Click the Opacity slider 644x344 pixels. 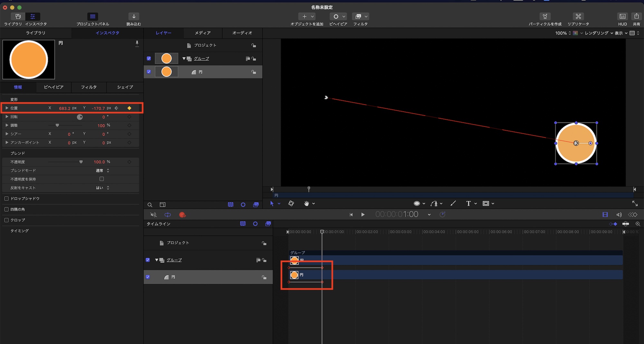pyautogui.click(x=81, y=162)
